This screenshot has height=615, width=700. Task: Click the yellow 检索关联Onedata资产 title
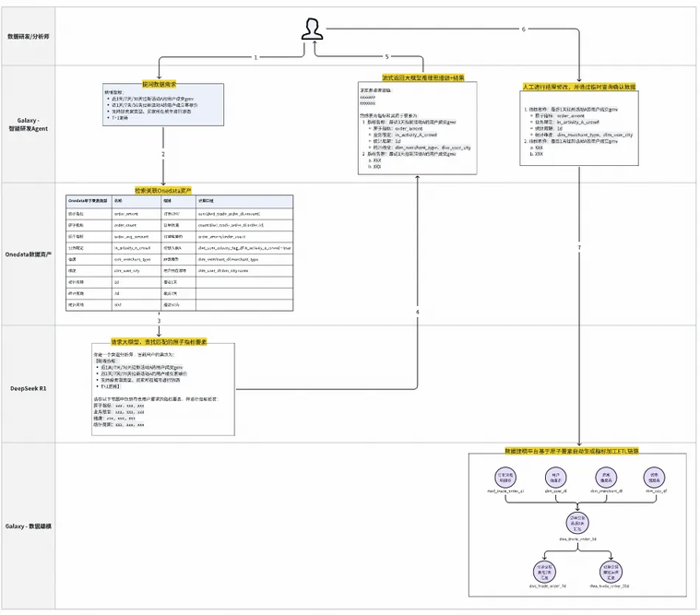click(163, 191)
